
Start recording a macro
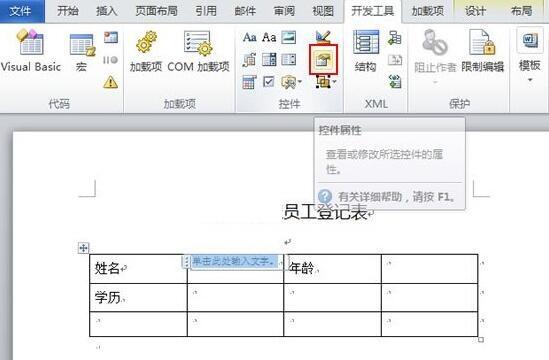point(111,37)
